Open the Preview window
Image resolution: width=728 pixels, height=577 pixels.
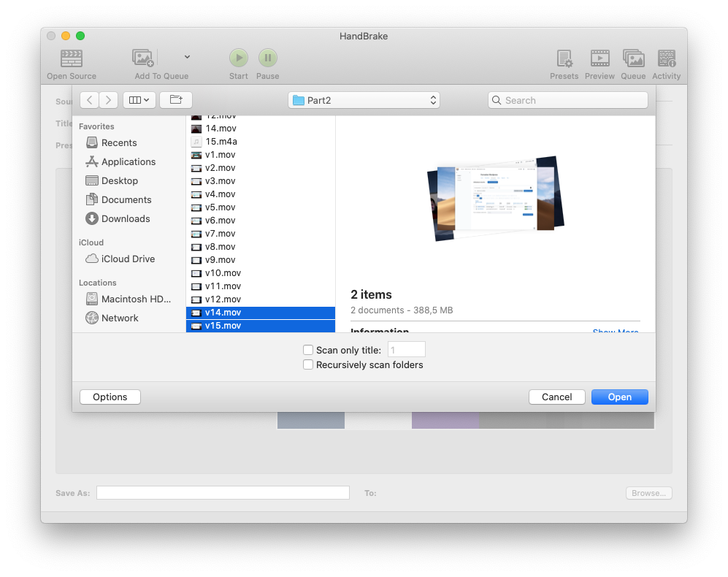click(x=600, y=58)
